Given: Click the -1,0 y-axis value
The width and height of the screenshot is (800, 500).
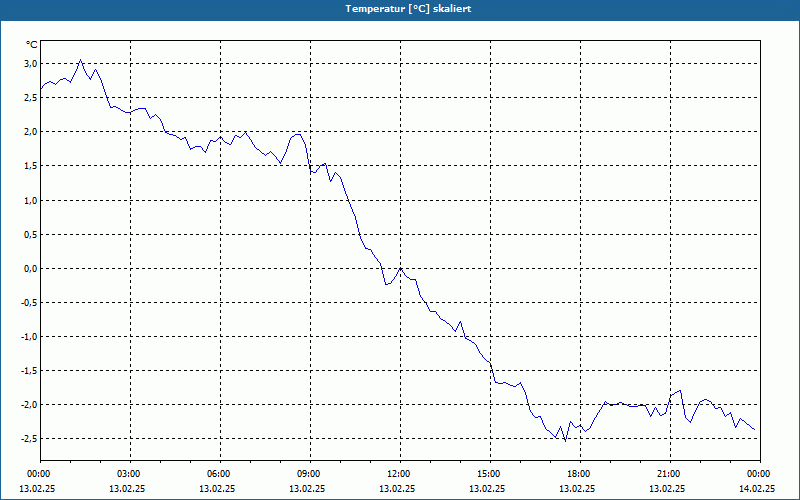Looking at the screenshot, I should click(x=30, y=337).
